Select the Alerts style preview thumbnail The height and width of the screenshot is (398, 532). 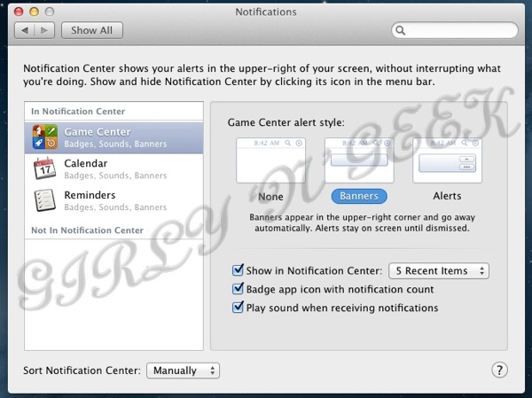point(447,160)
